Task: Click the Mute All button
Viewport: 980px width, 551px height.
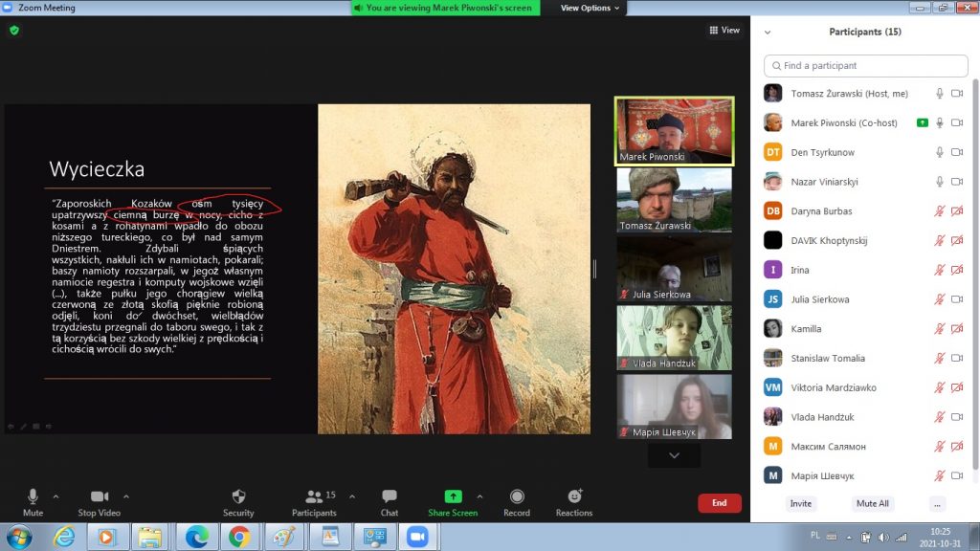Action: tap(872, 503)
